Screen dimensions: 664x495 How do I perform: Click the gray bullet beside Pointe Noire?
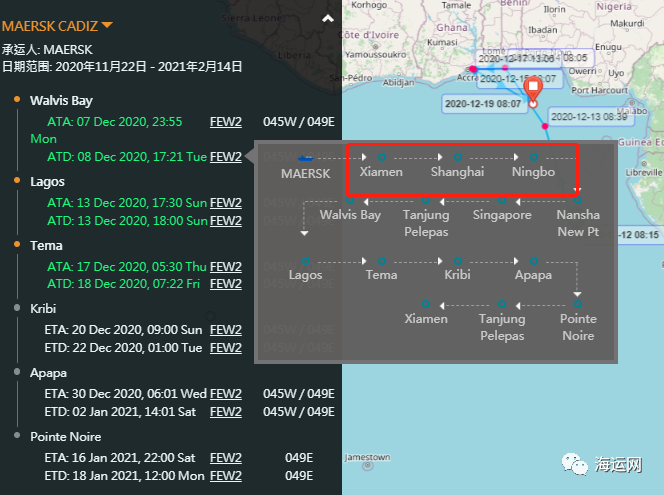click(17, 435)
